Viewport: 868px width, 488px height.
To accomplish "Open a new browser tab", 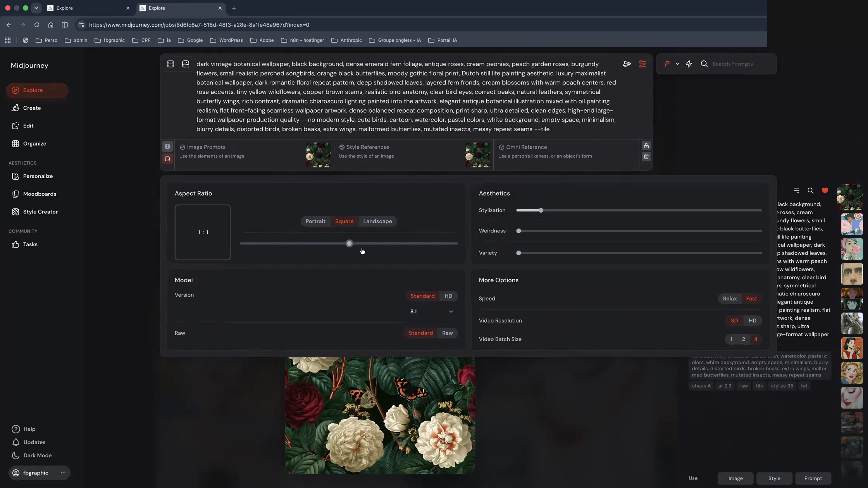I will (234, 8).
